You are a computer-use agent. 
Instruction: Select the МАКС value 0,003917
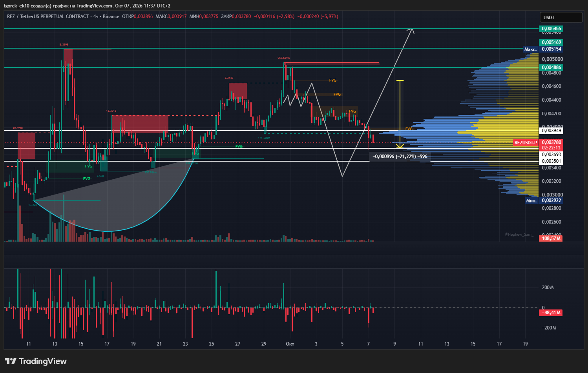[177, 16]
